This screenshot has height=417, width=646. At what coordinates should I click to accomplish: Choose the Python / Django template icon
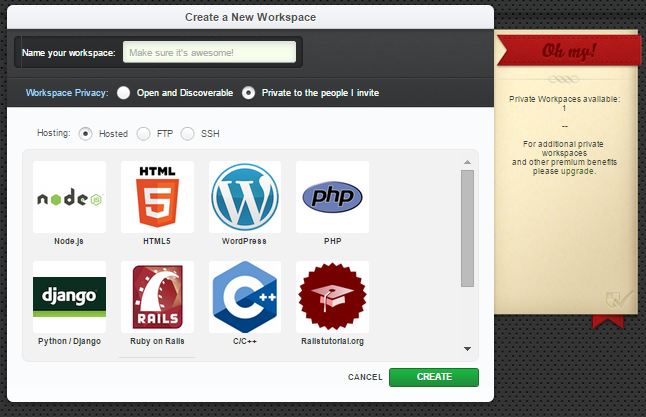[x=69, y=297]
